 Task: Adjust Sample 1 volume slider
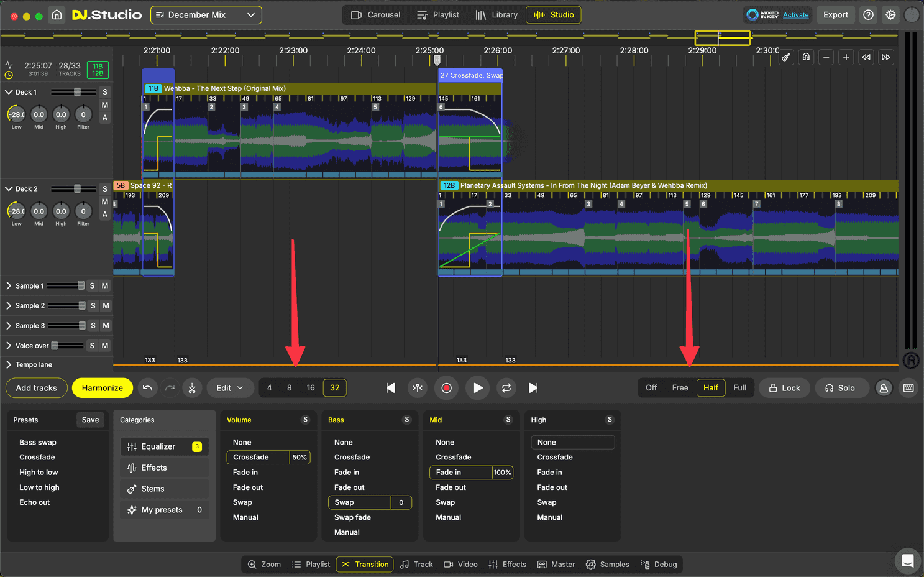pos(81,286)
